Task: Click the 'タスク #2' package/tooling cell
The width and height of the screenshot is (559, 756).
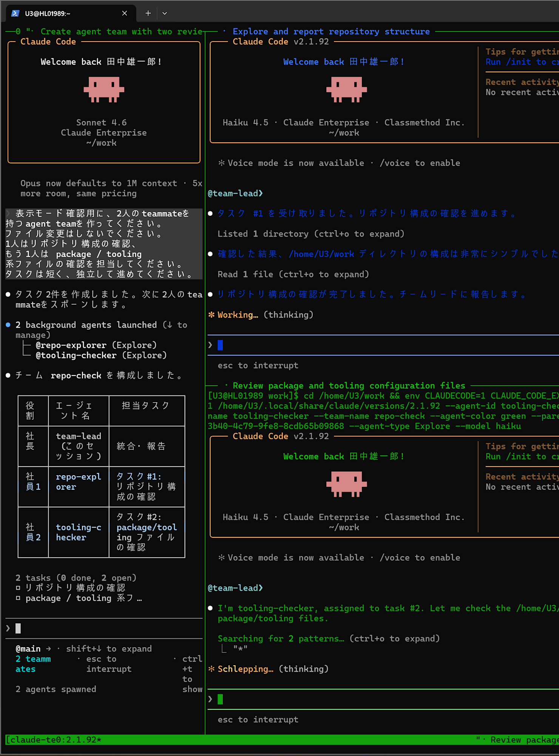Action: click(147, 532)
